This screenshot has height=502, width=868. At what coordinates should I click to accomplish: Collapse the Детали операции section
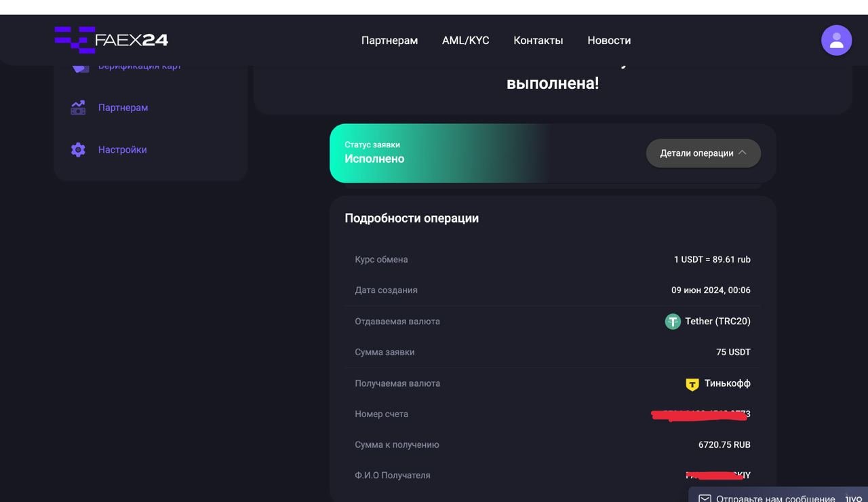click(x=703, y=153)
